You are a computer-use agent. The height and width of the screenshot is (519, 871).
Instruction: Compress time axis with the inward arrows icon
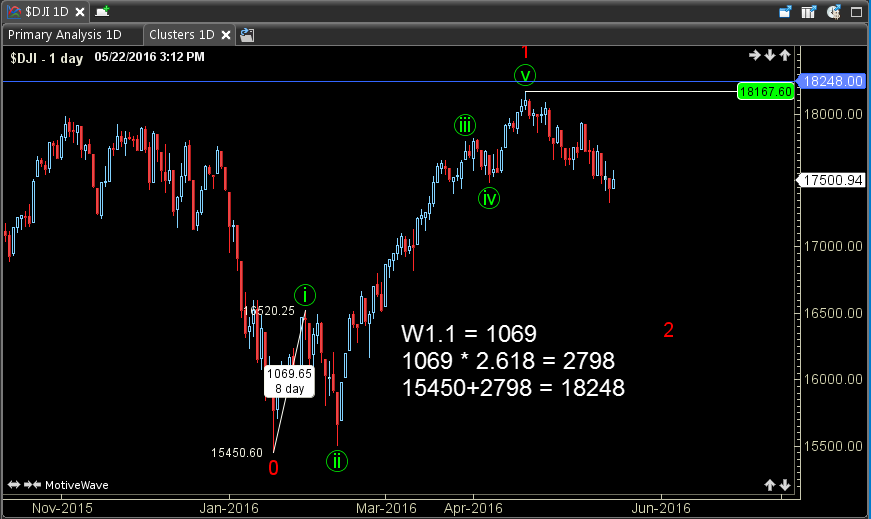point(32,485)
